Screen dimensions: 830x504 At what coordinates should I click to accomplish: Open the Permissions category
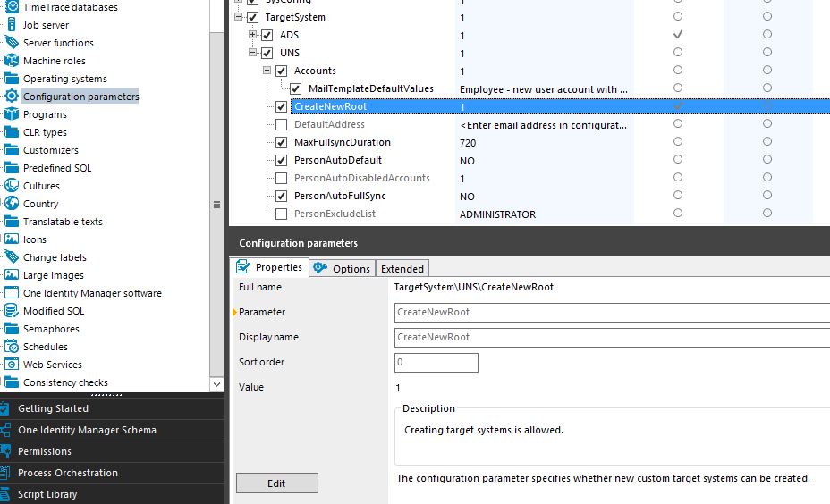click(x=112, y=451)
